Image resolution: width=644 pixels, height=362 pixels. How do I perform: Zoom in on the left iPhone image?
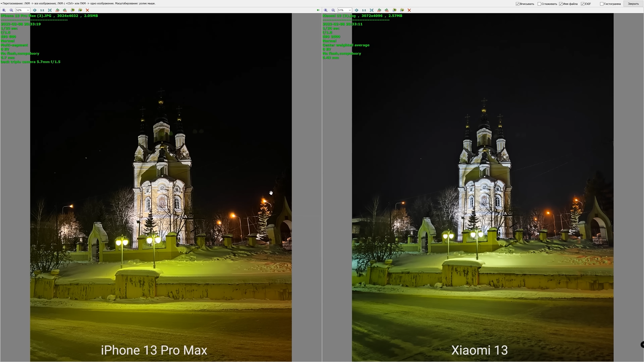point(4,10)
